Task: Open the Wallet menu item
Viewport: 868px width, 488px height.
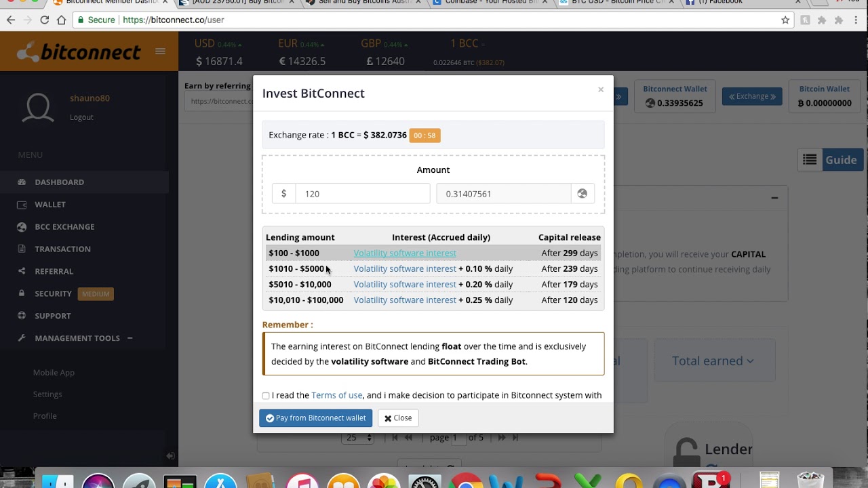Action: (50, 204)
